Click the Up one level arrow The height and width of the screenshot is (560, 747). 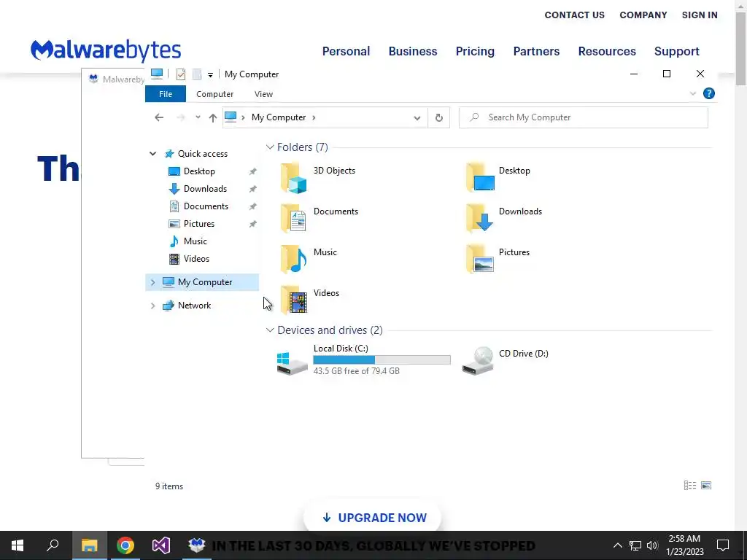tap(212, 117)
